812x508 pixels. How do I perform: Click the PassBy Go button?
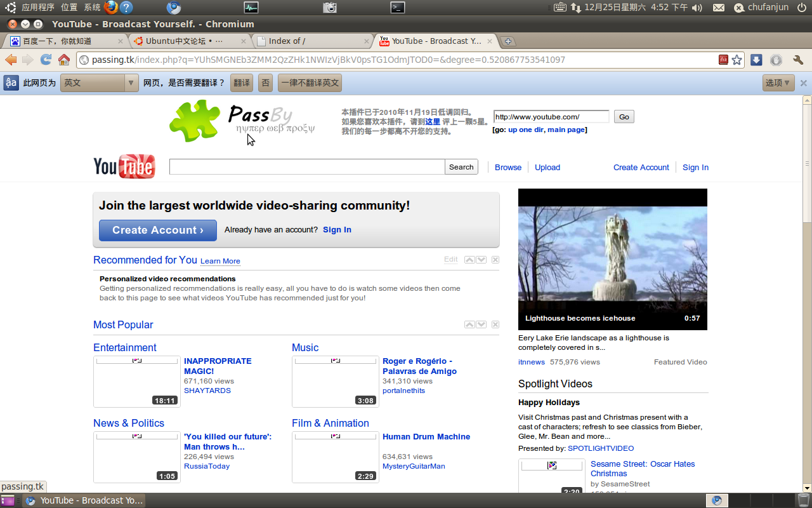coord(624,117)
